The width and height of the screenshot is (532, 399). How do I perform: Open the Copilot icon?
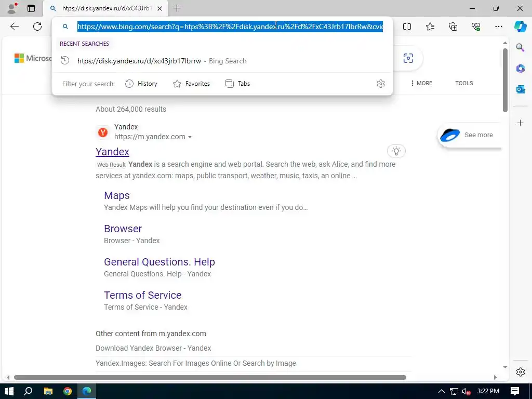[520, 26]
